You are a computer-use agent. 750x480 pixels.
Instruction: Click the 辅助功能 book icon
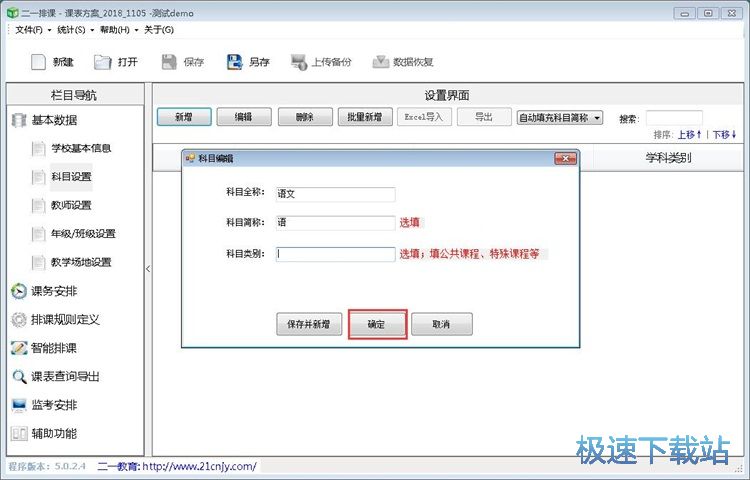pos(19,434)
